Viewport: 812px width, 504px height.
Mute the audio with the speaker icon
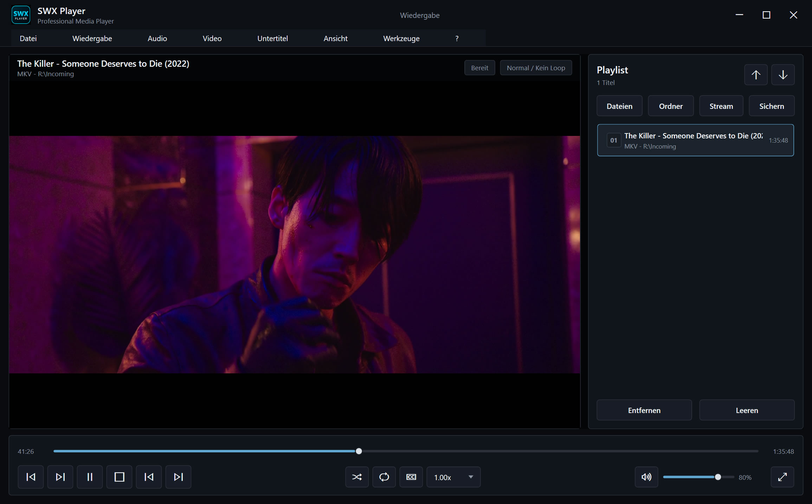click(x=646, y=477)
